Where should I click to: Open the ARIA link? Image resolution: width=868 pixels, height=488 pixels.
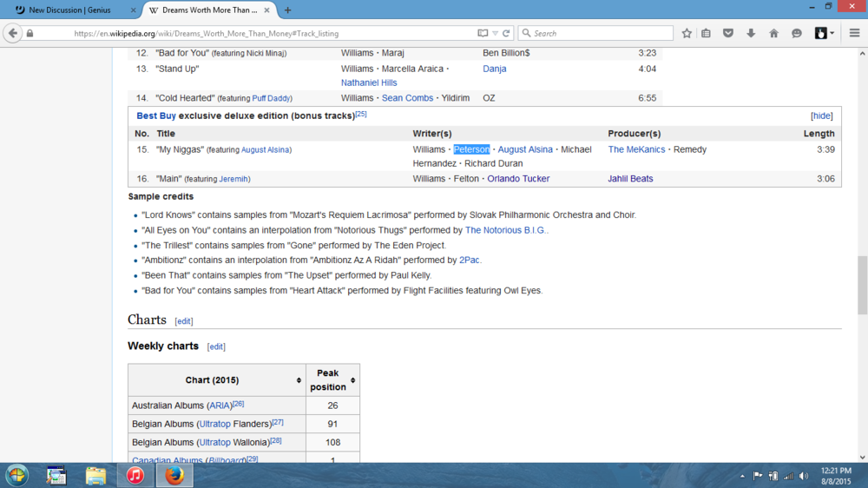tap(220, 406)
